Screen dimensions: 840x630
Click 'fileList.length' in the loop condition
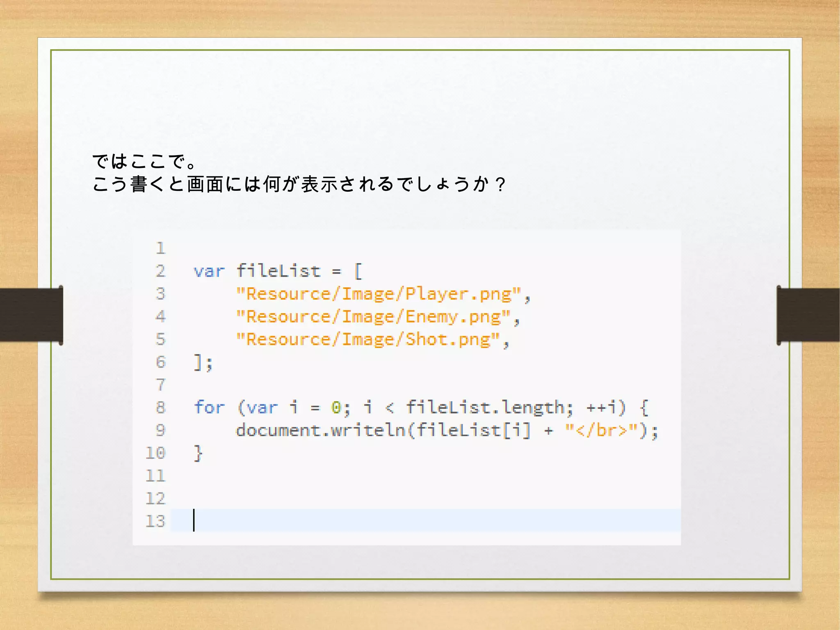[485, 408]
